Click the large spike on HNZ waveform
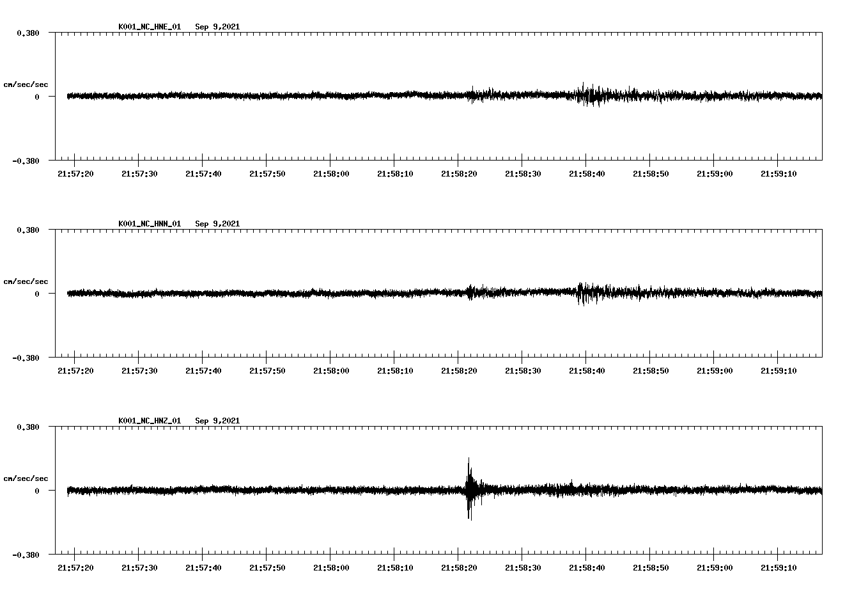 click(470, 489)
